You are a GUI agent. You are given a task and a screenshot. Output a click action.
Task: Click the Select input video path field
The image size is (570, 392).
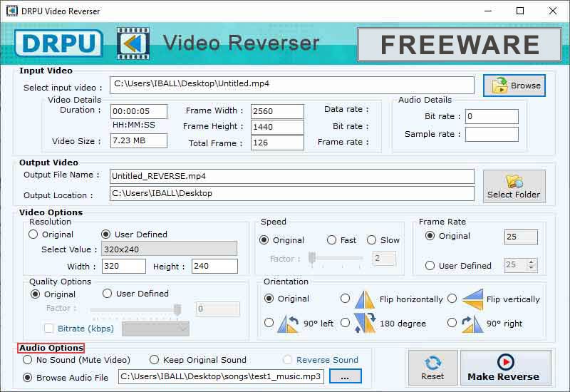292,85
